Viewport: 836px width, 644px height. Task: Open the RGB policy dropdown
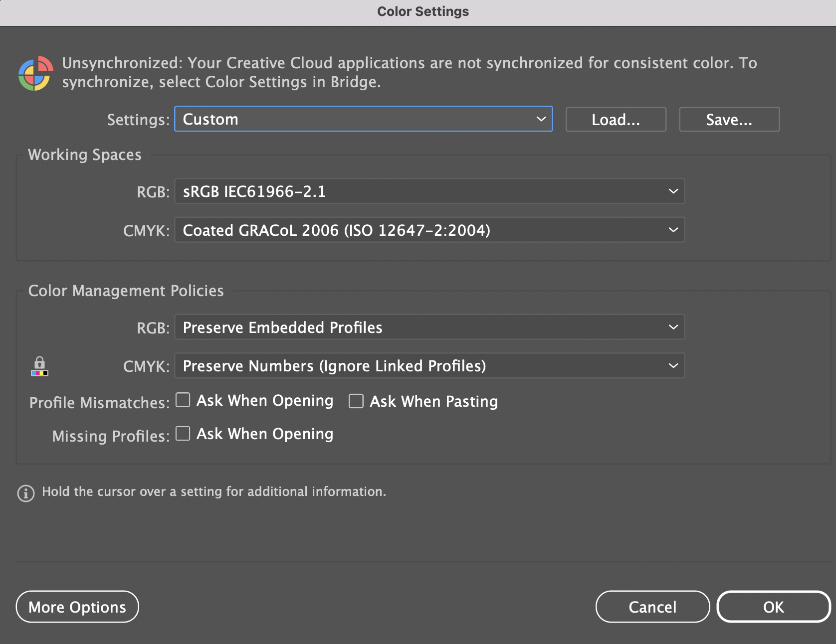(x=429, y=327)
